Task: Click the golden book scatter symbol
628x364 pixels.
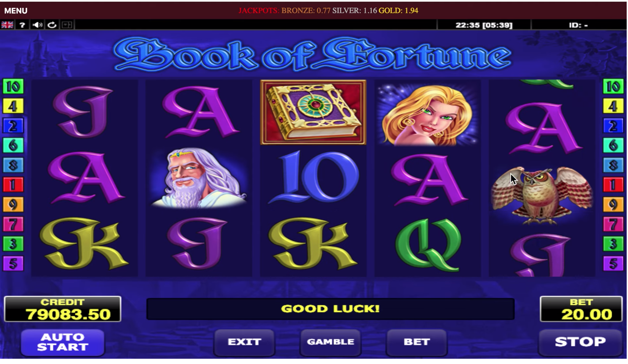Action: pyautogui.click(x=313, y=112)
